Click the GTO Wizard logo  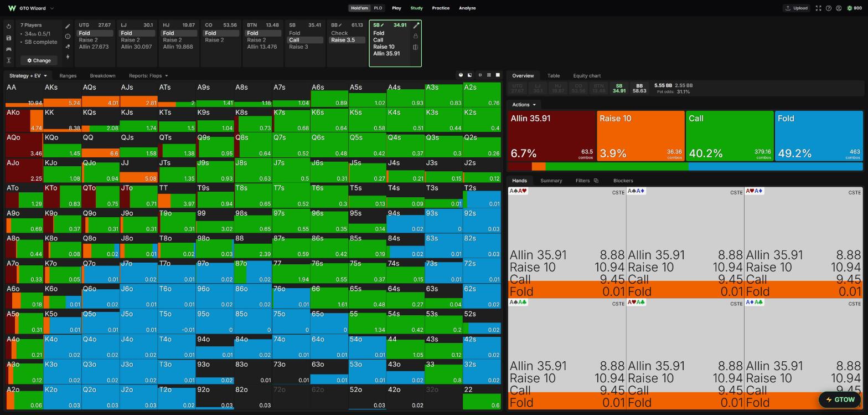[x=12, y=8]
